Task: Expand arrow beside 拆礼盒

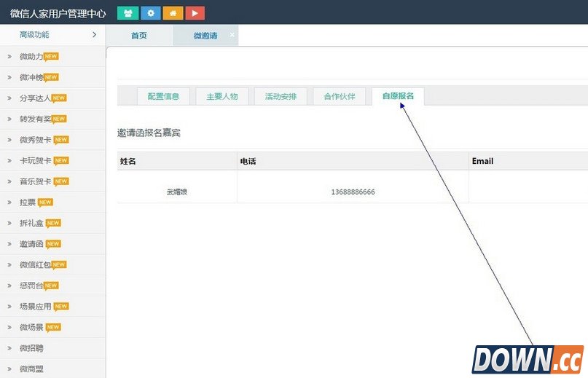Action: tap(9, 223)
